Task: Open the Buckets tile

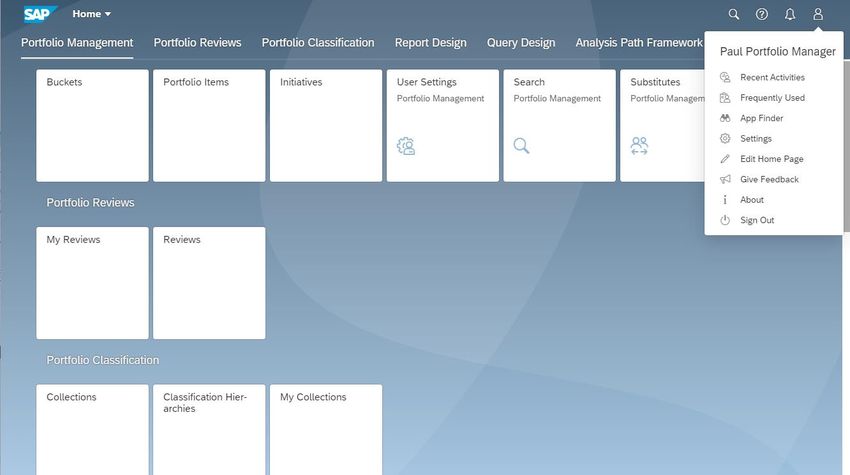Action: [x=92, y=125]
